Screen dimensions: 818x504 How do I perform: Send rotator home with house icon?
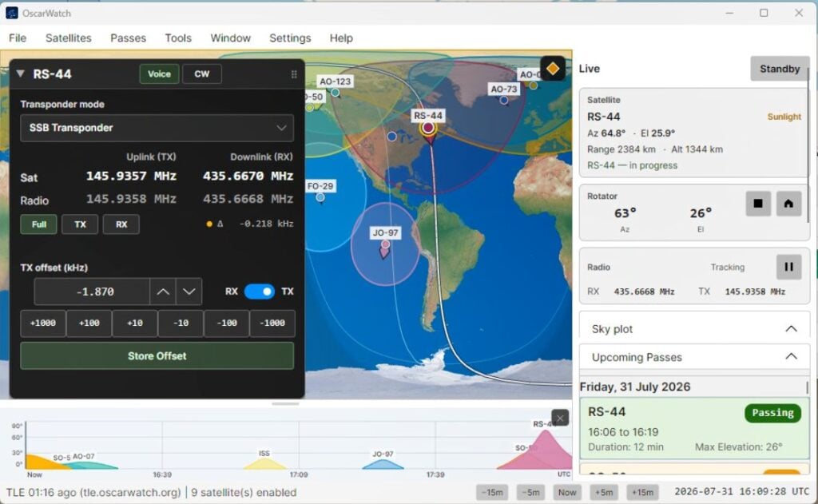pos(788,204)
